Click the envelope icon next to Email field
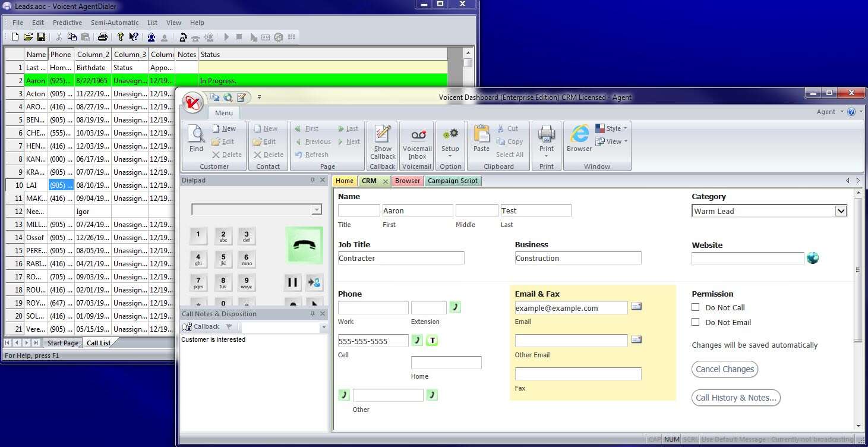Viewport: 868px width, 447px height. (x=636, y=307)
